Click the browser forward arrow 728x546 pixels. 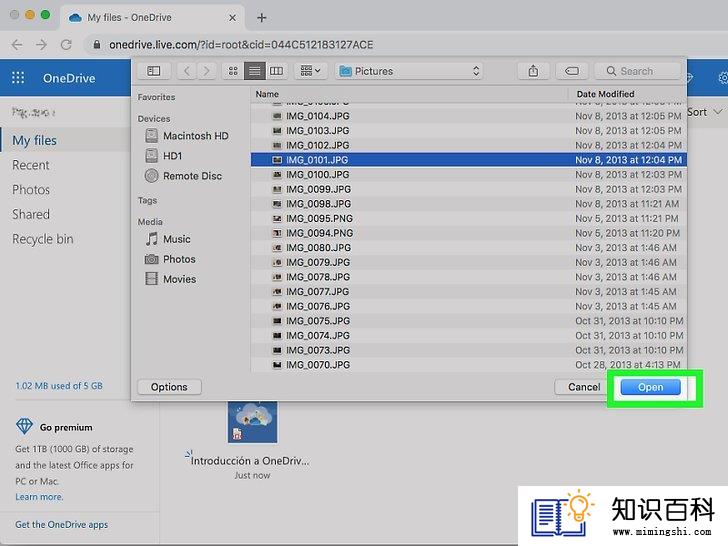click(42, 45)
